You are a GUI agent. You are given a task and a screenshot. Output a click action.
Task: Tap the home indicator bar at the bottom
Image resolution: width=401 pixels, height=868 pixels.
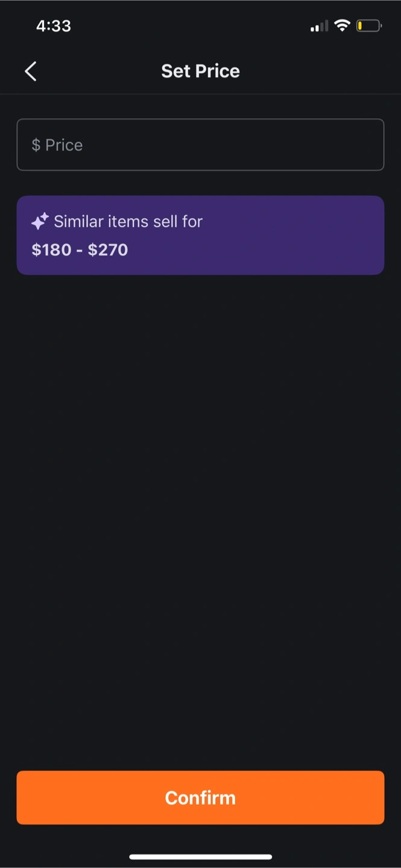[x=200, y=856]
